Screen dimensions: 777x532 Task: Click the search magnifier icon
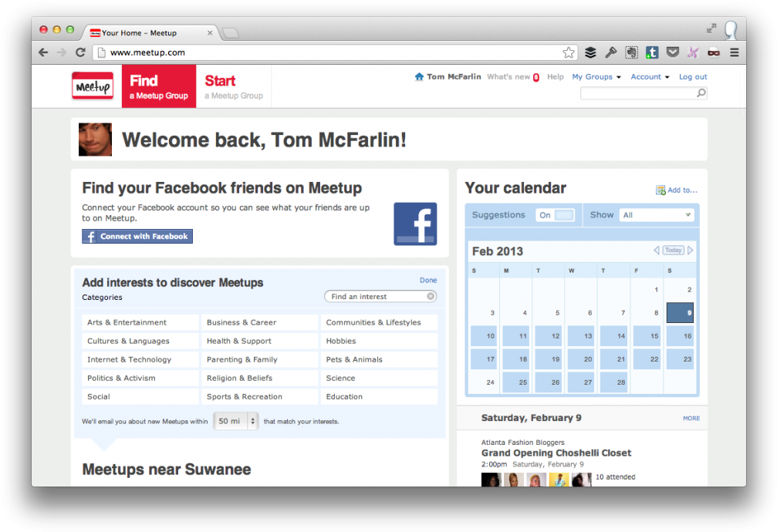tap(701, 93)
